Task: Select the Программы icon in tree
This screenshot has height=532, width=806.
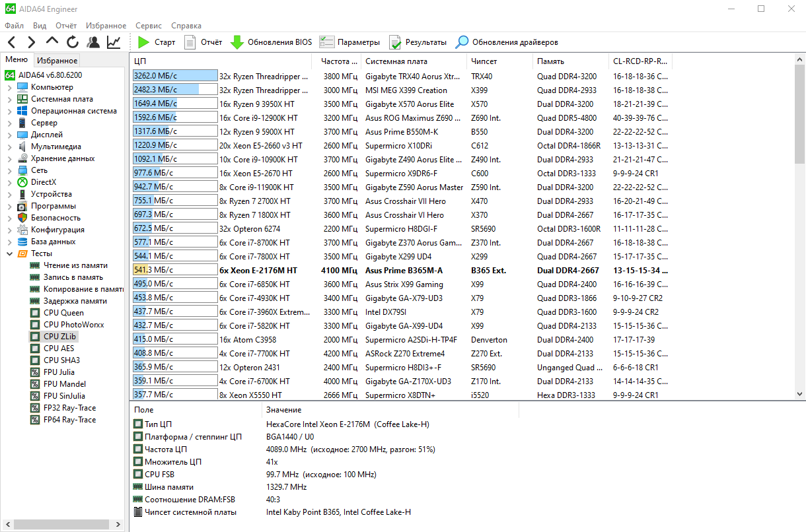Action: coord(22,206)
